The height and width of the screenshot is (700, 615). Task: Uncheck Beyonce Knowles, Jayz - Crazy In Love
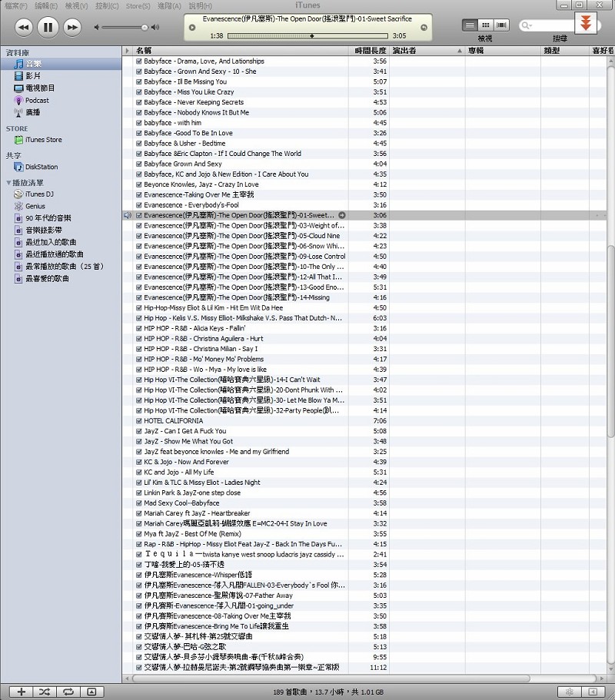pyautogui.click(x=139, y=184)
